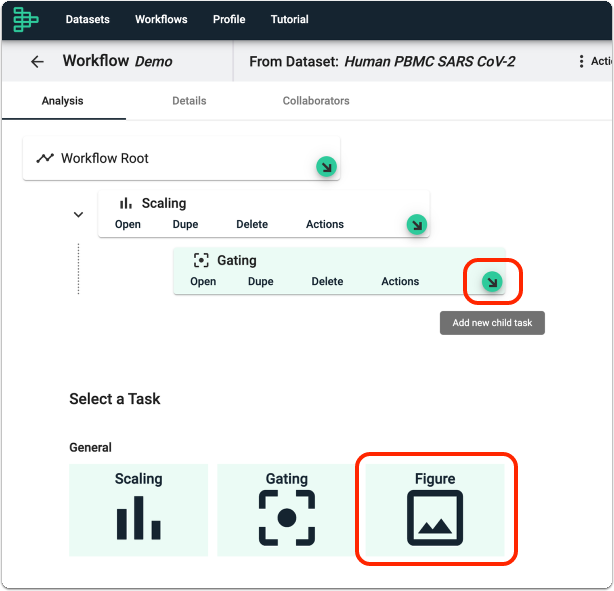
Task: Open Actions for the Scaling task
Action: point(325,224)
